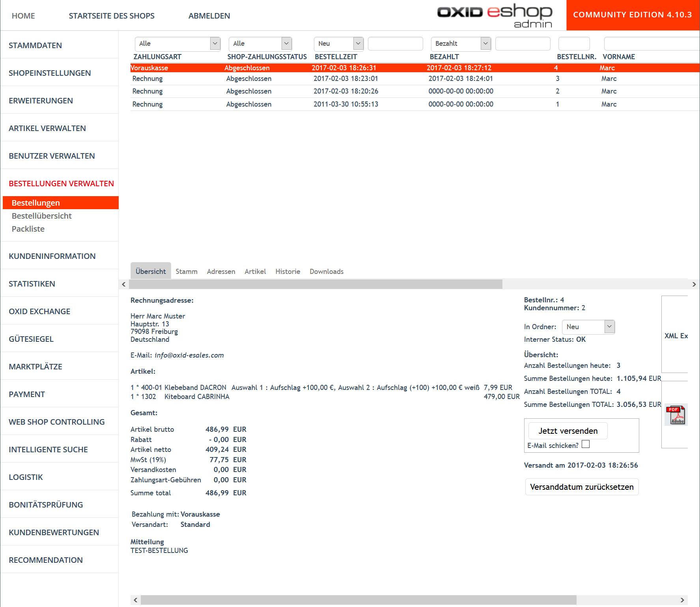Click the OXID eShop admin logo
Image resolution: width=700 pixels, height=607 pixels.
coord(495,16)
